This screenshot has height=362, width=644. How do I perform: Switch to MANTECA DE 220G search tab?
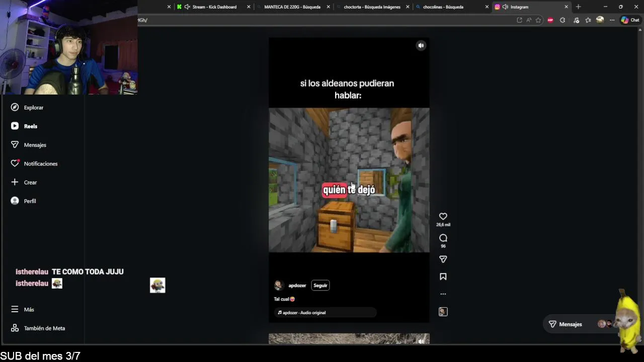(x=292, y=7)
